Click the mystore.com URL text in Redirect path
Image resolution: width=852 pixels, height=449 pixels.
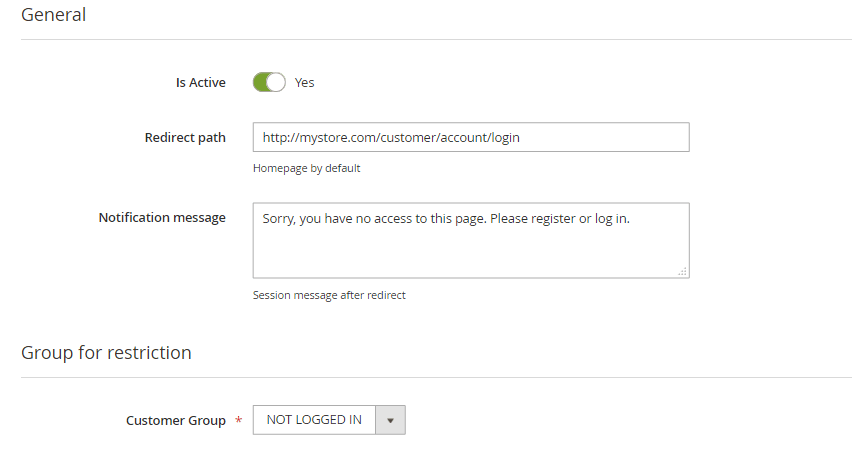[x=391, y=137]
